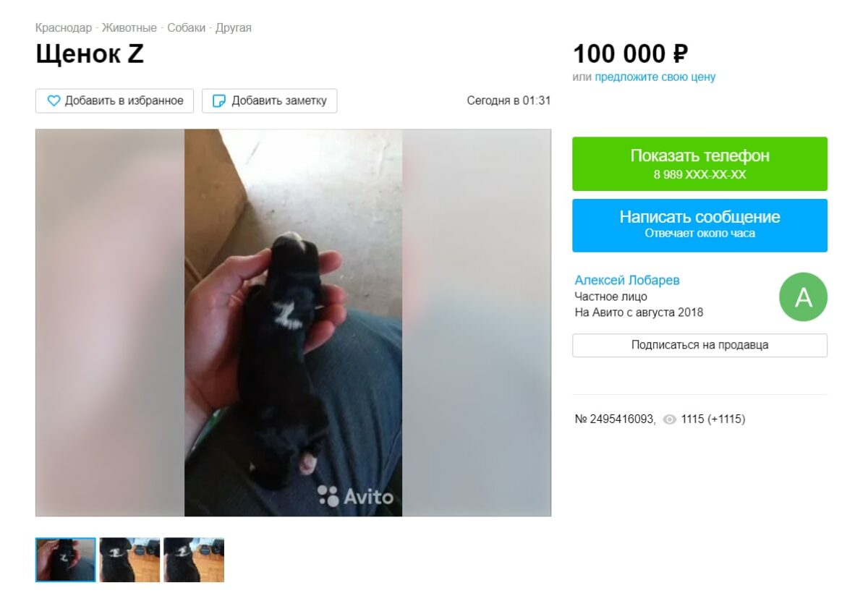This screenshot has height=601, width=868.
Task: Click the note icon beside Добавить заметку
Action: click(x=219, y=101)
